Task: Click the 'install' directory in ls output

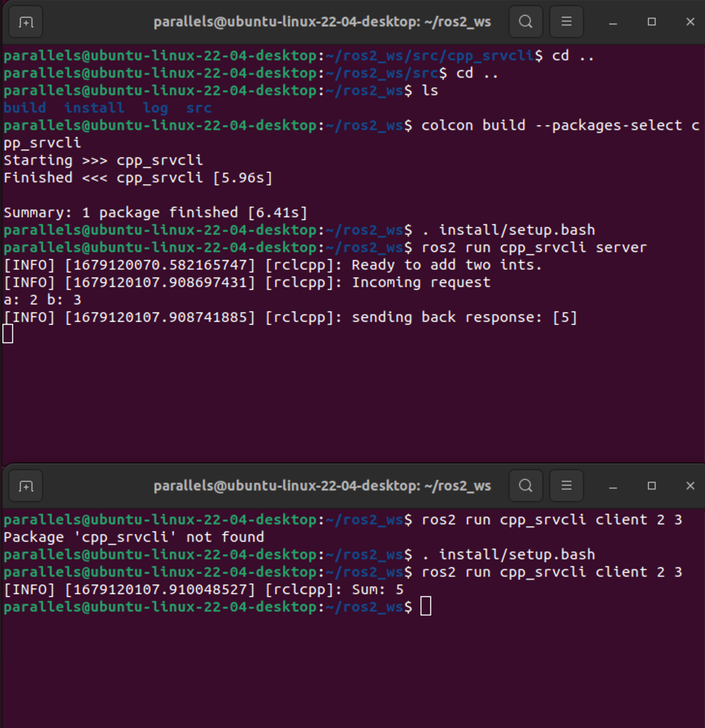Action: pyautogui.click(x=94, y=108)
